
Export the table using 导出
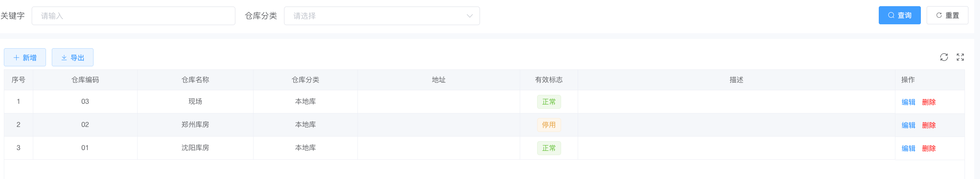click(x=73, y=57)
